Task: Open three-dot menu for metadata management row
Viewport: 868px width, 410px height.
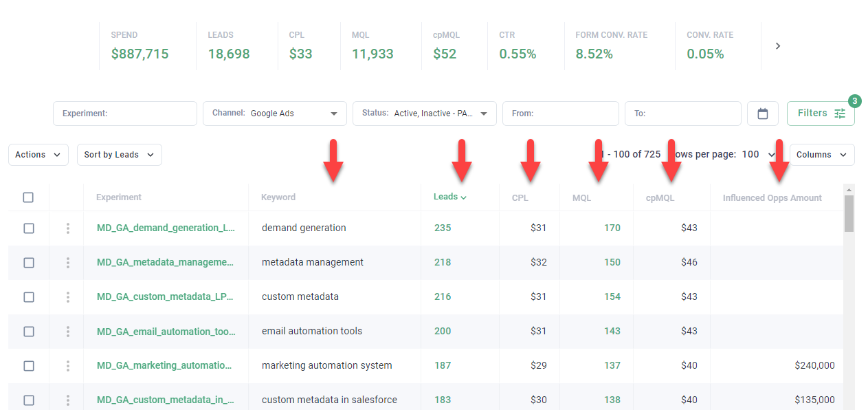Action: [x=67, y=263]
